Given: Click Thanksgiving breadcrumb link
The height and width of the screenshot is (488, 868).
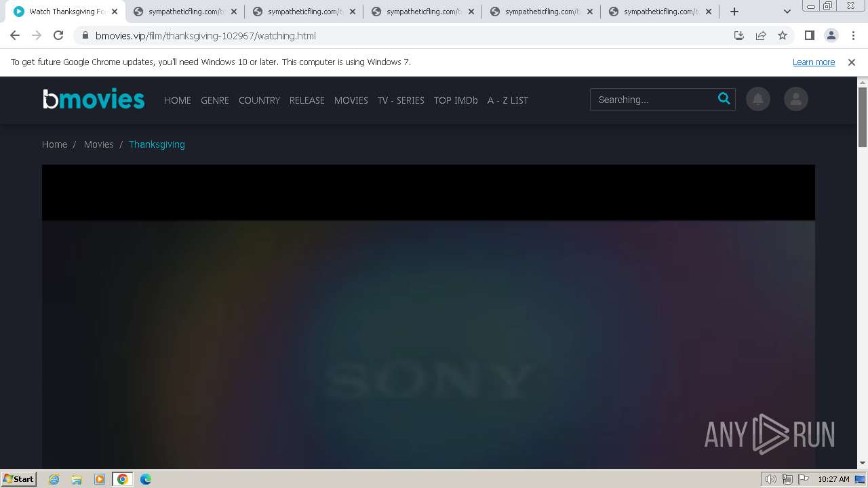Looking at the screenshot, I should (157, 144).
